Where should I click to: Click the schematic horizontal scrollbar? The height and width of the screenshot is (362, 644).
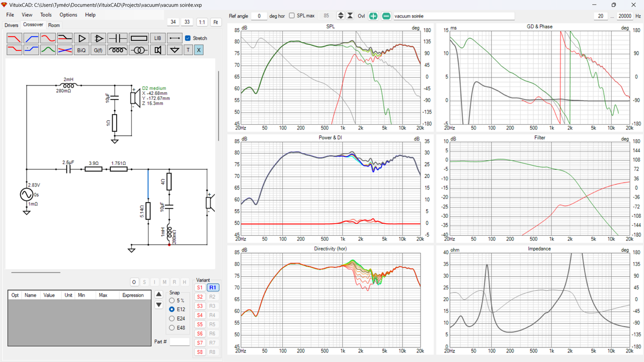pos(36,273)
